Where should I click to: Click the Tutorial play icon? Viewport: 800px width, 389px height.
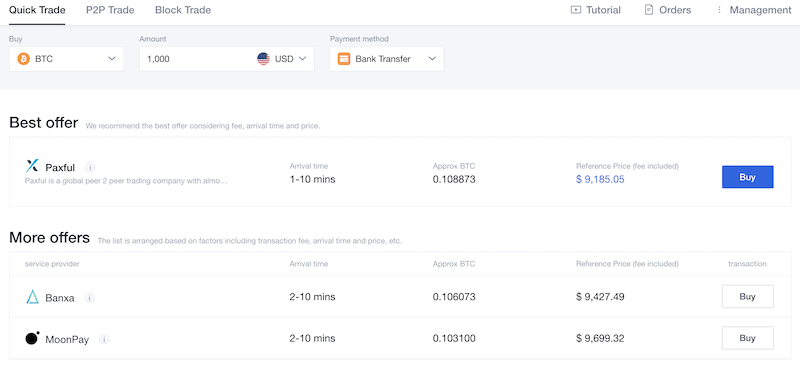(576, 10)
